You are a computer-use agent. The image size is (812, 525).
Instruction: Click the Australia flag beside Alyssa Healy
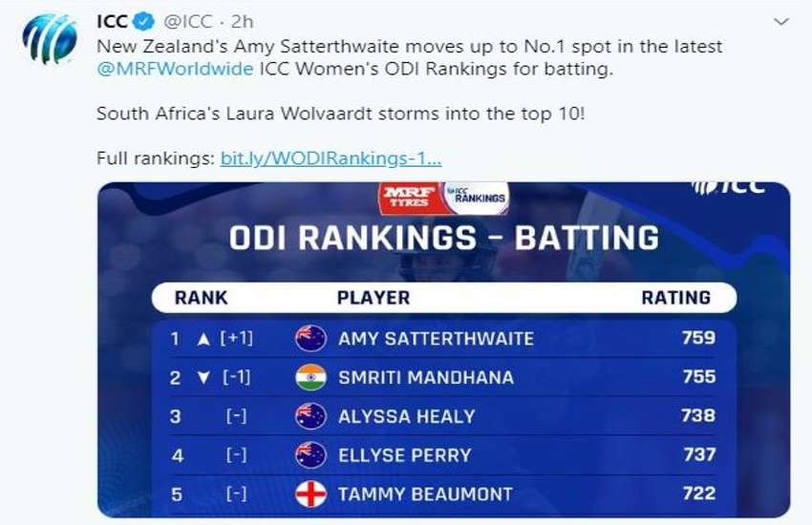(310, 416)
